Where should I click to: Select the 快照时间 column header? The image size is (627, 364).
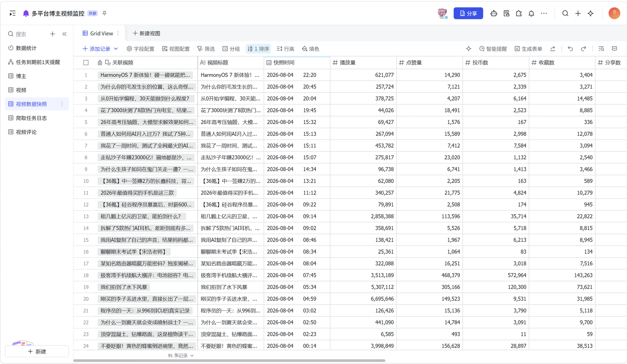[297, 63]
